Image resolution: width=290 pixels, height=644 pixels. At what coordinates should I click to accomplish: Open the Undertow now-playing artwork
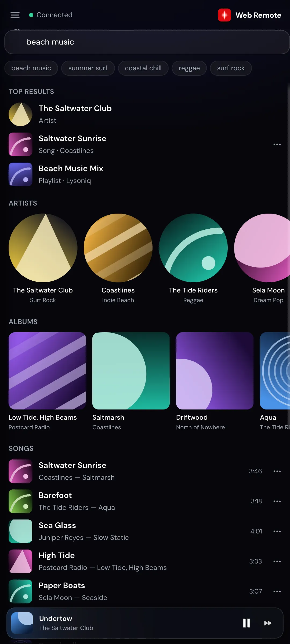coord(22,623)
